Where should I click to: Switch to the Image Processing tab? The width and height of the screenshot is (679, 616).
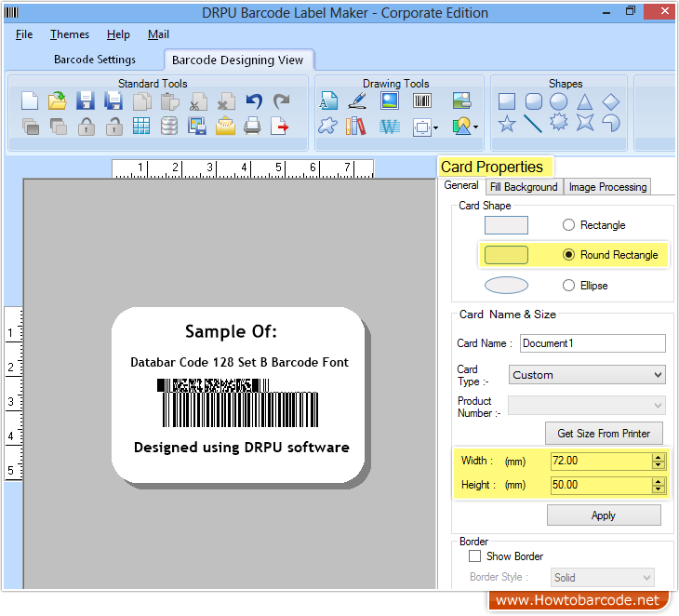point(607,187)
